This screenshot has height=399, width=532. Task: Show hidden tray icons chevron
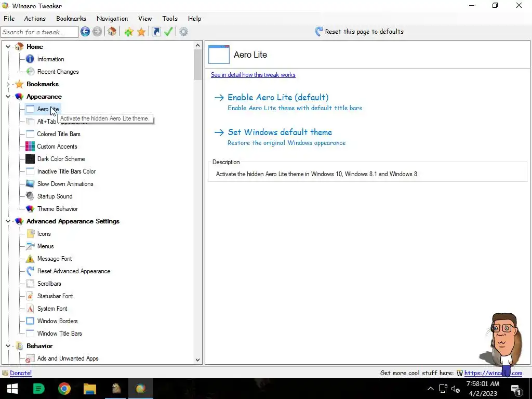[x=430, y=389]
